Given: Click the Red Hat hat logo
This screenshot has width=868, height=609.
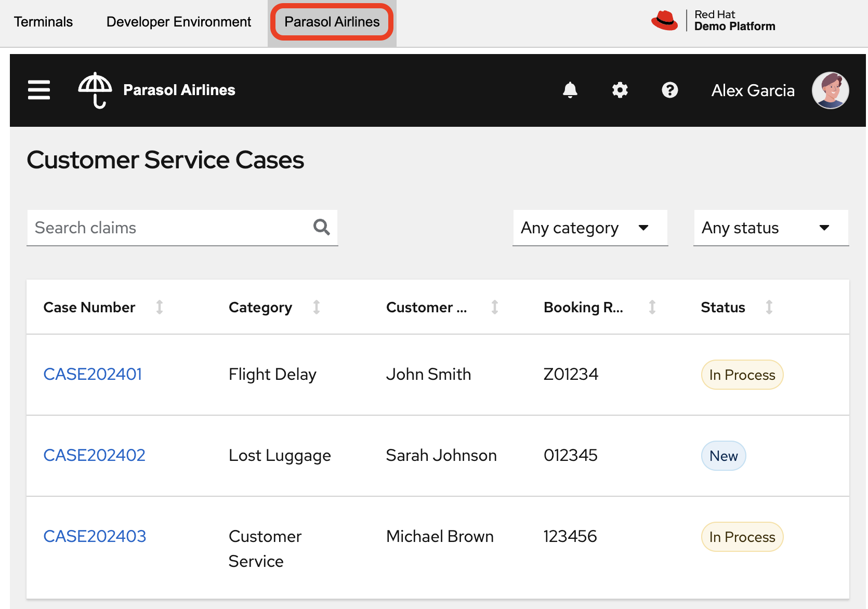Looking at the screenshot, I should (x=665, y=21).
